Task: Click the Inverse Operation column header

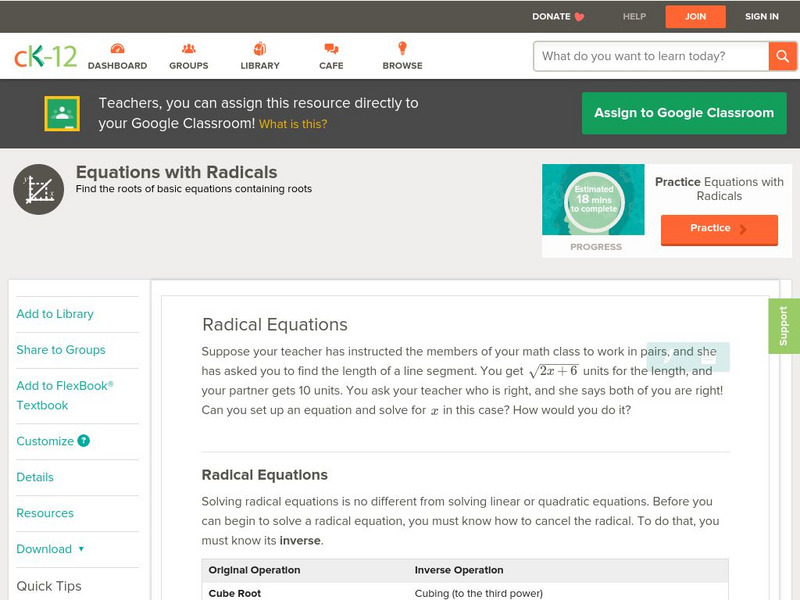Action: pos(459,570)
